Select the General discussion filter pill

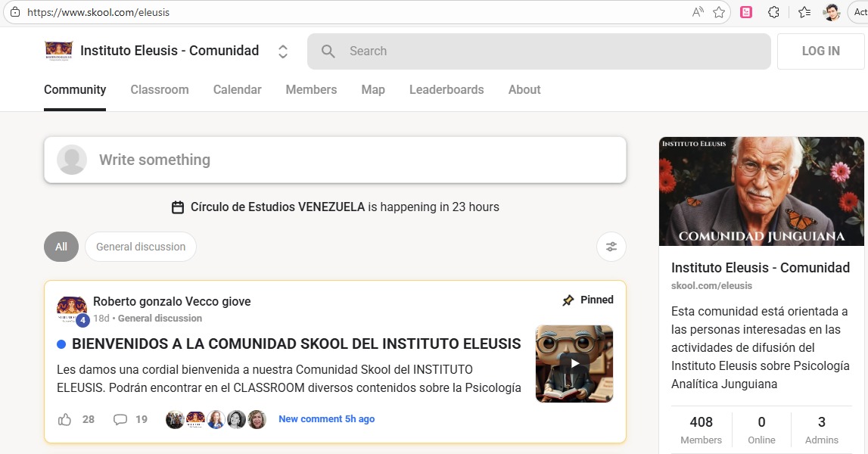(141, 247)
